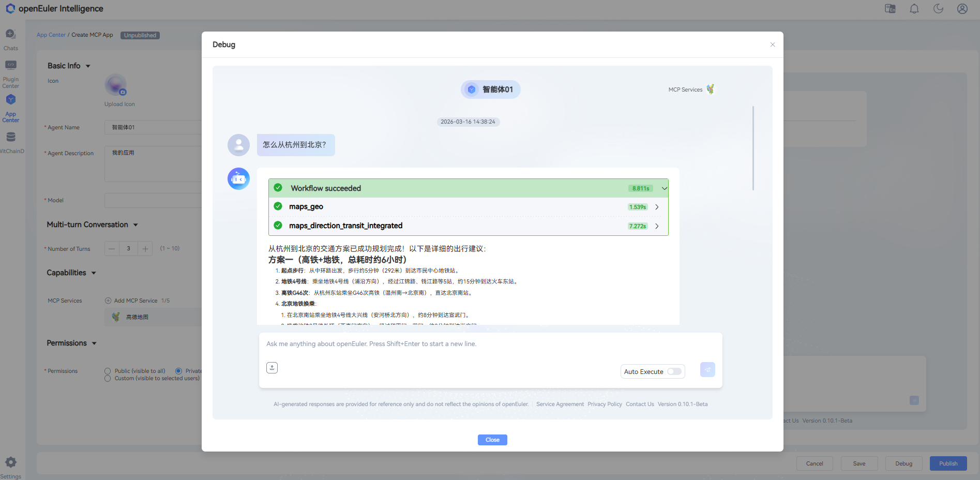Image resolution: width=980 pixels, height=480 pixels.
Task: Click the Version 0.10.1-Beta text
Action: click(x=683, y=404)
